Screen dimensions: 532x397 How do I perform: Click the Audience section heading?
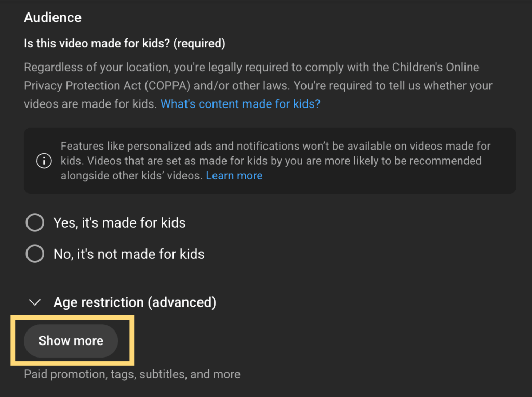(52, 17)
